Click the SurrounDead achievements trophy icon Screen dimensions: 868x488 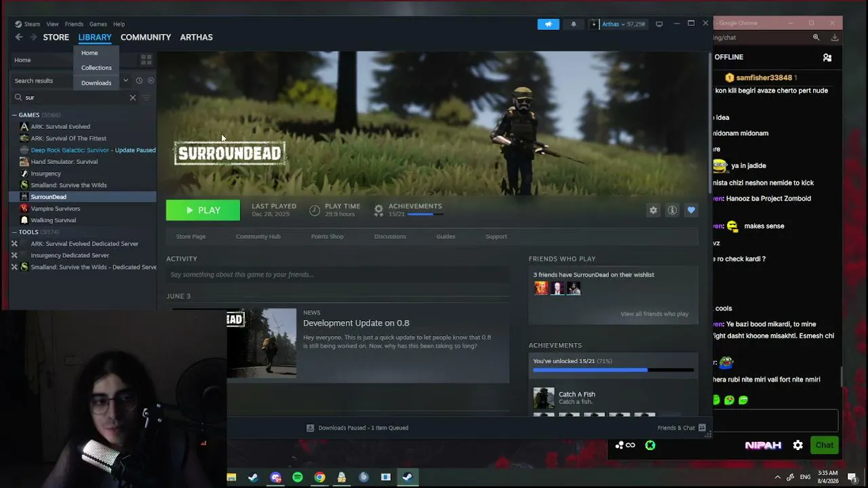(x=378, y=210)
